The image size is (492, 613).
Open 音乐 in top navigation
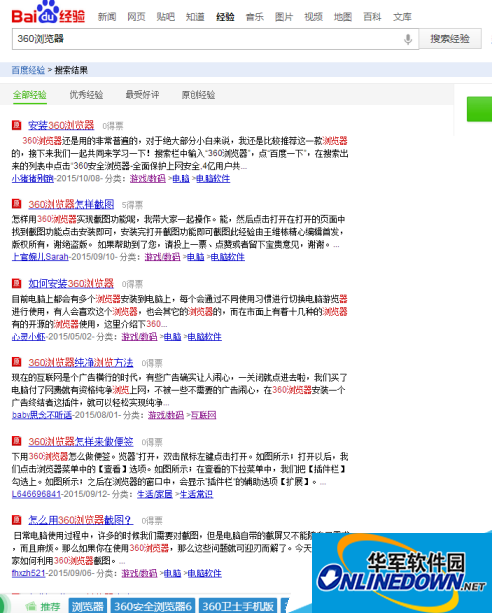tap(255, 17)
